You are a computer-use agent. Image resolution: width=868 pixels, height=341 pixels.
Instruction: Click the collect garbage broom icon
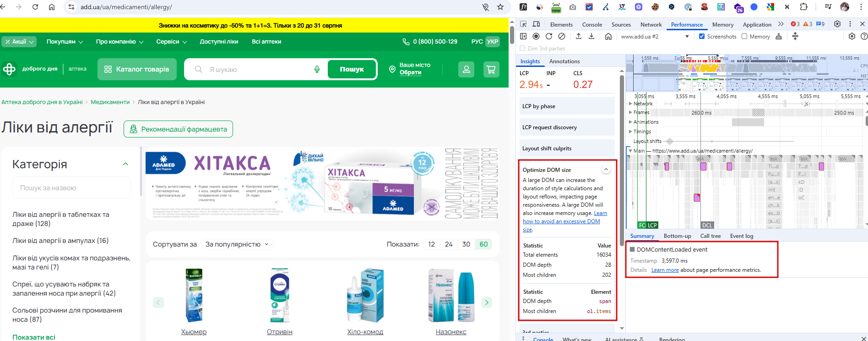[779, 36]
